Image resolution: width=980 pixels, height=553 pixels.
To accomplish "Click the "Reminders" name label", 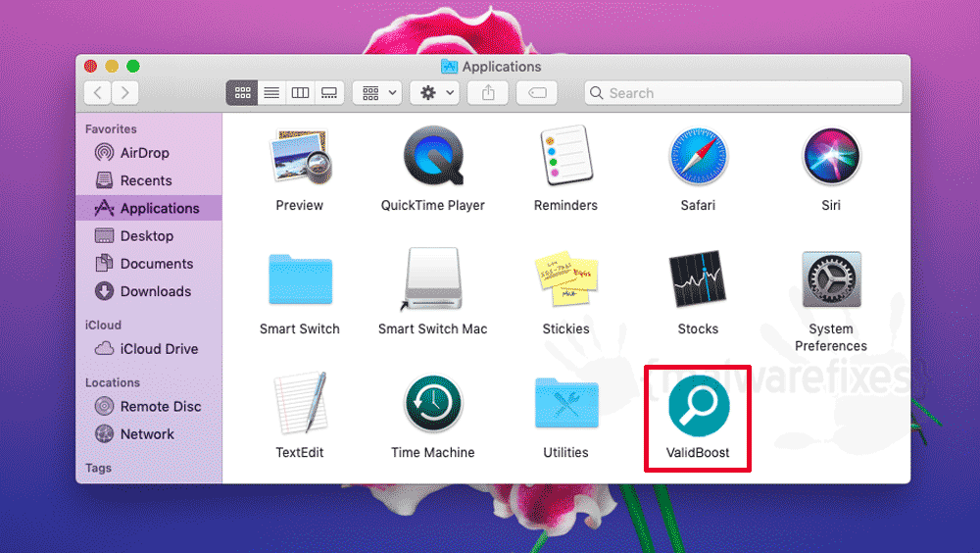I will [565, 205].
